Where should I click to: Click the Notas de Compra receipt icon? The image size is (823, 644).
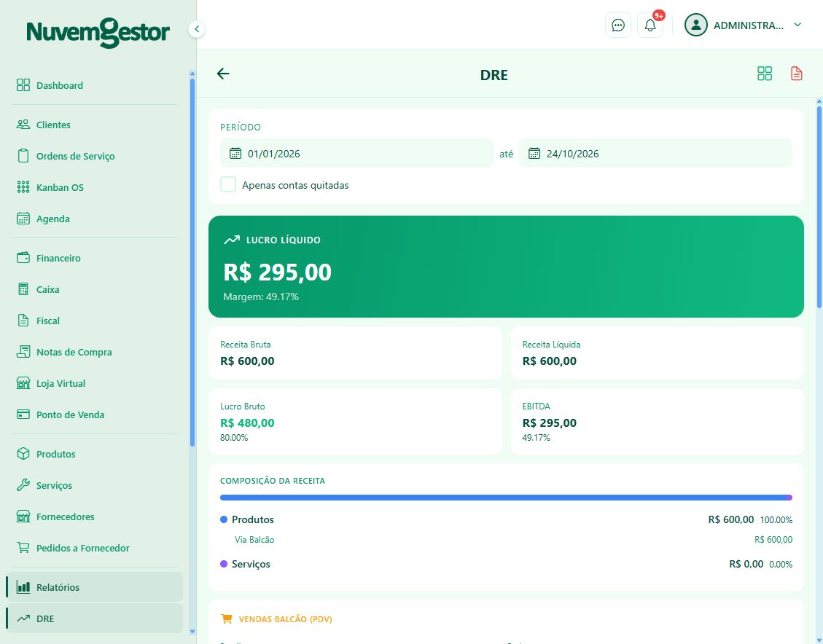click(x=23, y=352)
